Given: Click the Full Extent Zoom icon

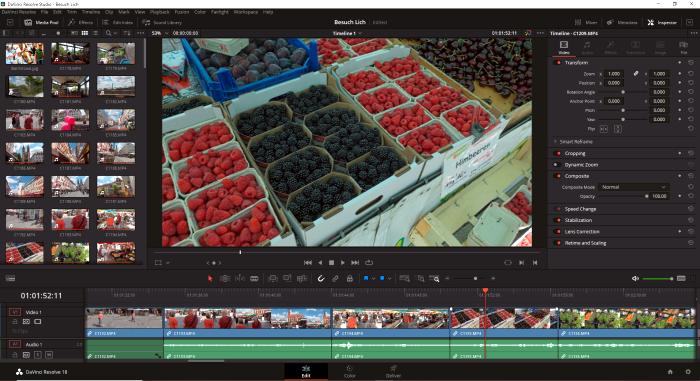Looking at the screenshot, I should pos(404,278).
